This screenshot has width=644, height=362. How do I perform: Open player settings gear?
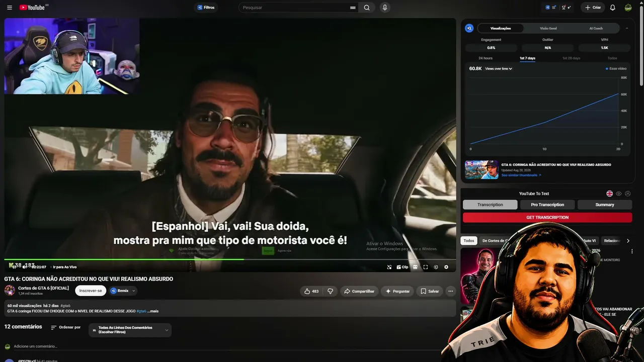[x=446, y=267]
